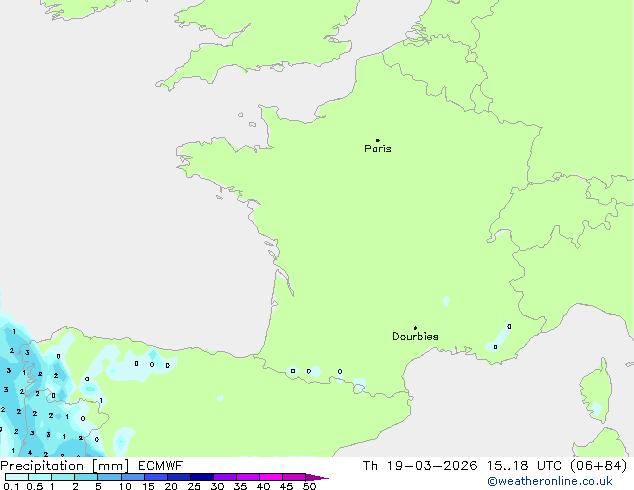Image resolution: width=634 pixels, height=490 pixels.
Task: Select the 10–15 mm legend color swatch
Action: click(133, 477)
